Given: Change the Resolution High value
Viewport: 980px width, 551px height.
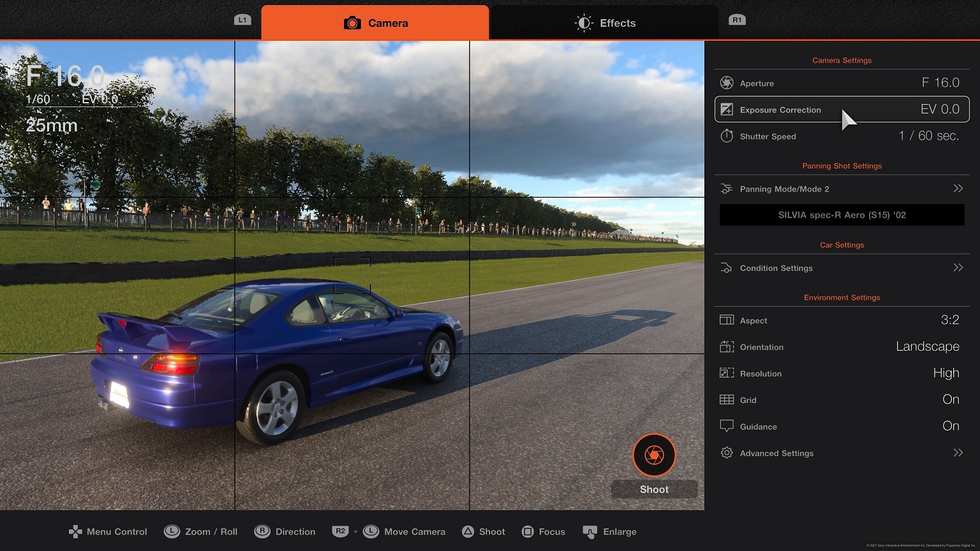Looking at the screenshot, I should [946, 373].
